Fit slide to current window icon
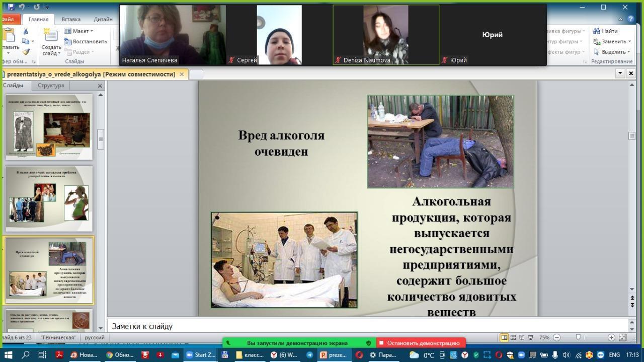Viewport: 644px width, 362px height. tap(622, 337)
